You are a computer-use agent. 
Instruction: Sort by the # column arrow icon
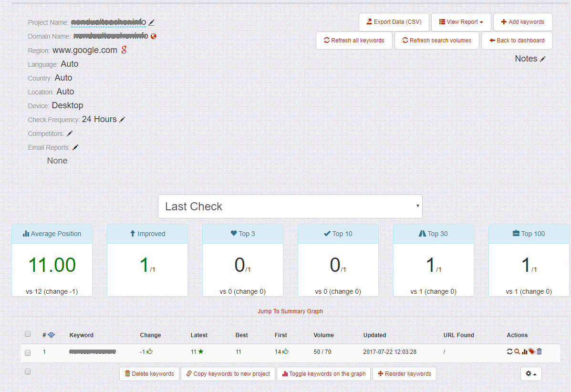[x=52, y=335]
